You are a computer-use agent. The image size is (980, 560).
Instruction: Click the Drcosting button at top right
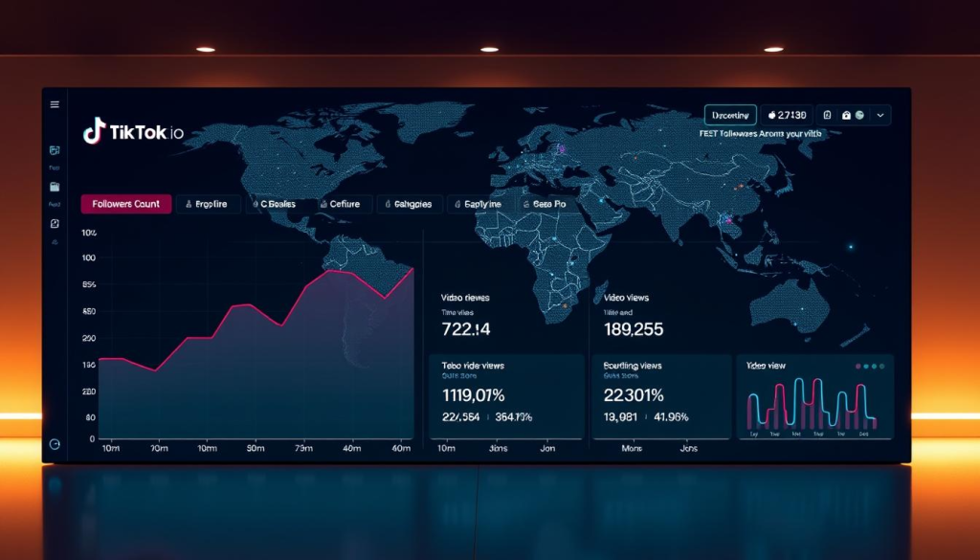coord(730,115)
